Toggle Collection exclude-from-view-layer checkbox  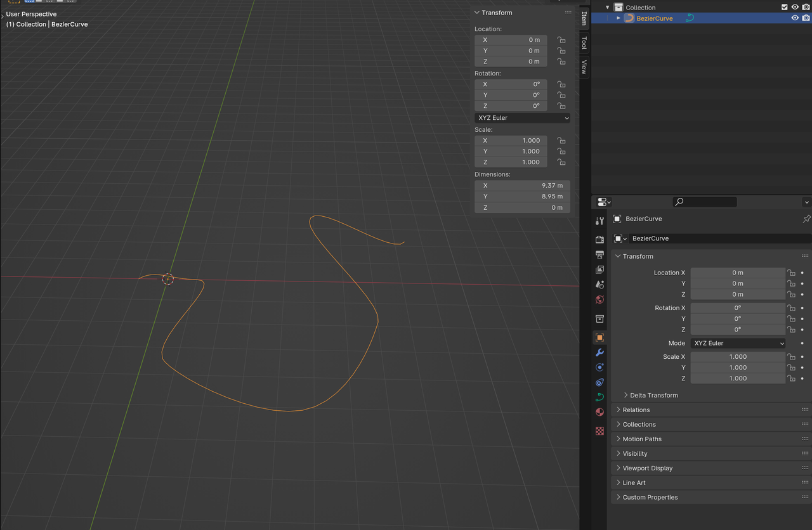785,8
